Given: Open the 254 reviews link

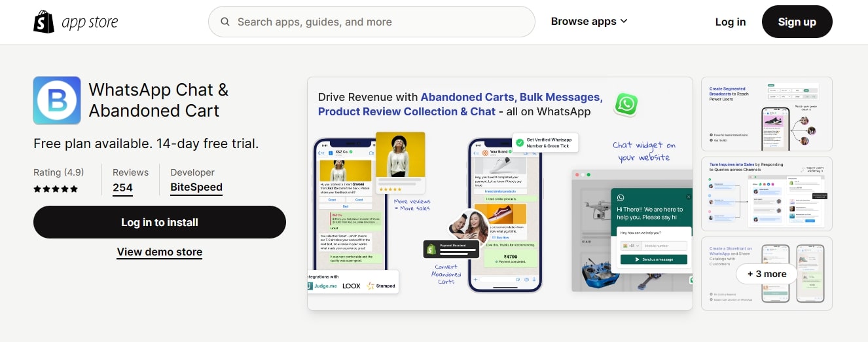Looking at the screenshot, I should coord(122,187).
